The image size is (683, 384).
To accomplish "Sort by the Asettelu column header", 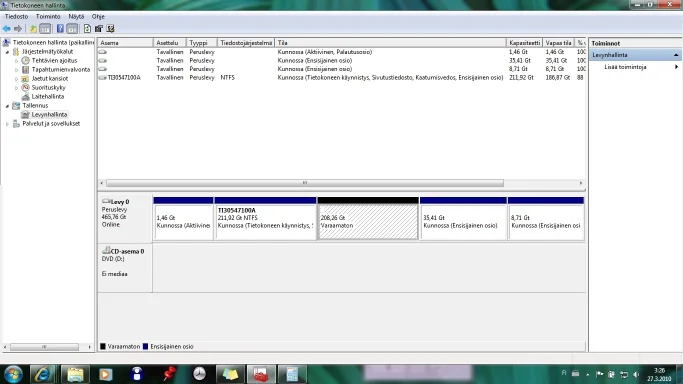I will tap(170, 43).
